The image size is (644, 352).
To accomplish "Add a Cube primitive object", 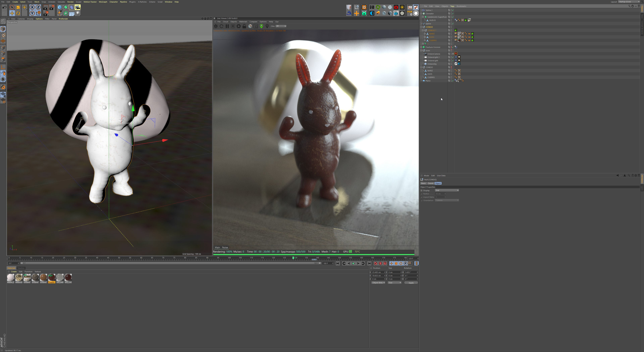I will coord(60,7).
